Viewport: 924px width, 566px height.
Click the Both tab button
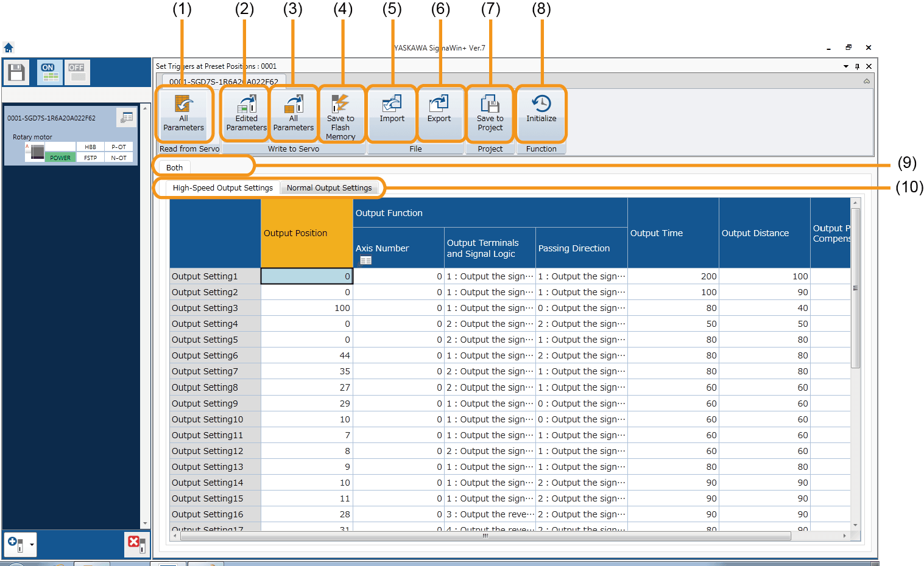pos(174,167)
